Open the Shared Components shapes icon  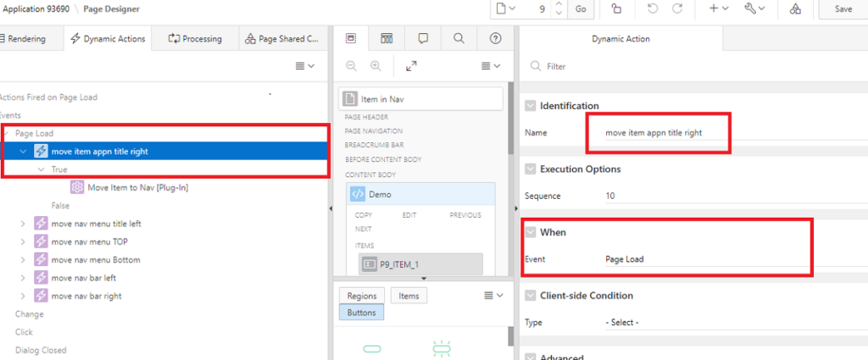point(794,8)
